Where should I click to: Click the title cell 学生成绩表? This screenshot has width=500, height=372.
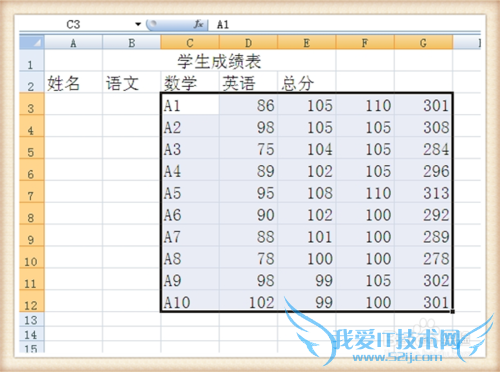click(x=219, y=61)
